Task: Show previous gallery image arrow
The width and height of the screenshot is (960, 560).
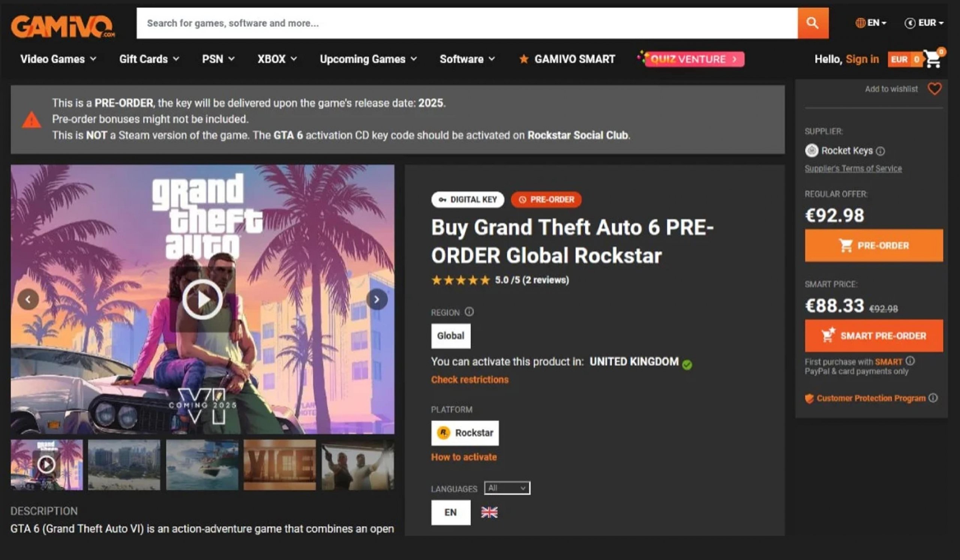Action: 28,299
